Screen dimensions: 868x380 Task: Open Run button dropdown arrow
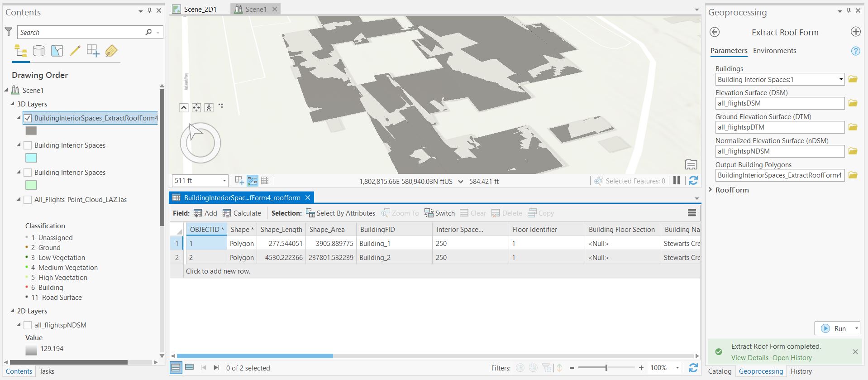point(856,328)
